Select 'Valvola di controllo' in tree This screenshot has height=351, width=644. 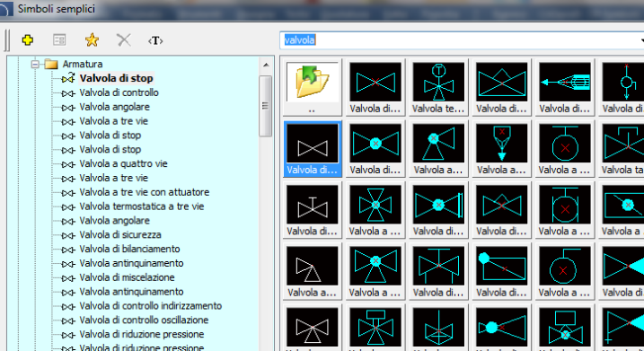tap(119, 92)
